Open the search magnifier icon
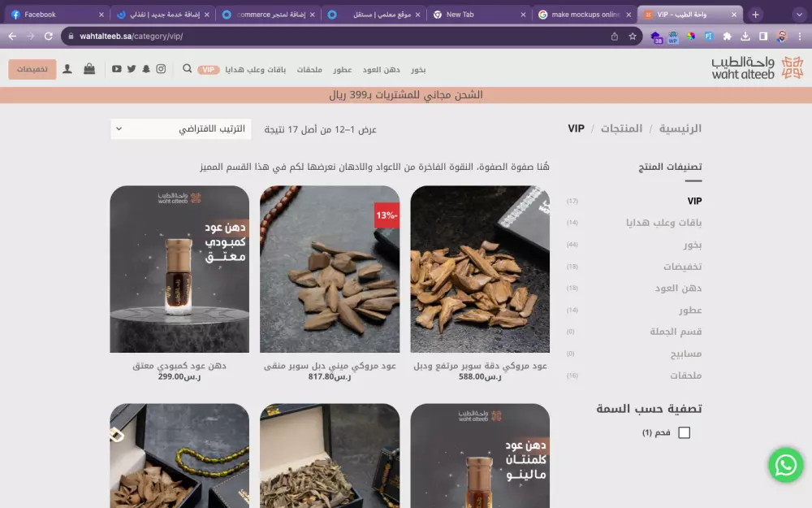Viewport: 812px width, 508px height. pyautogui.click(x=188, y=69)
